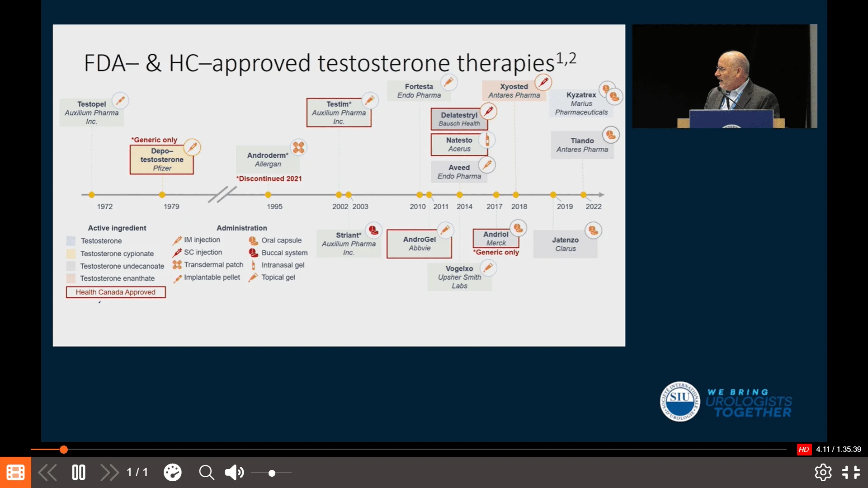The width and height of the screenshot is (868, 488).
Task: Click the Jatenzo Clarus label box
Action: click(566, 244)
